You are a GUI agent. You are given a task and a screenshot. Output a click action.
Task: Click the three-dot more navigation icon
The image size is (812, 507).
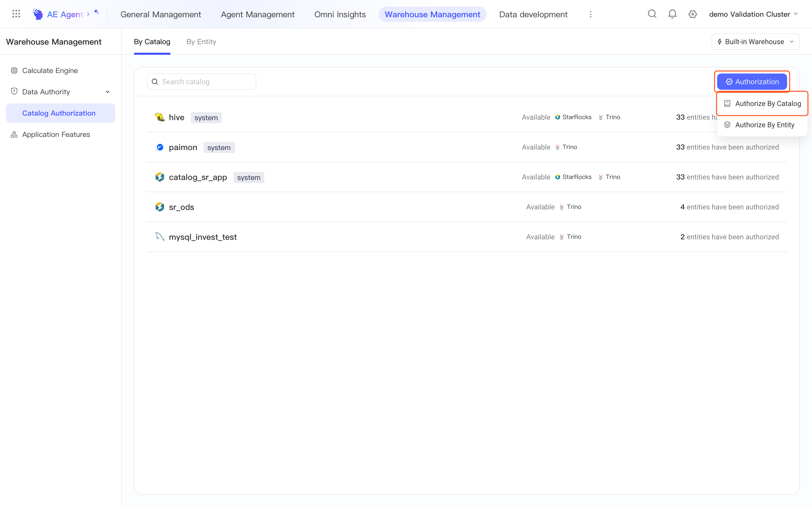(x=590, y=14)
